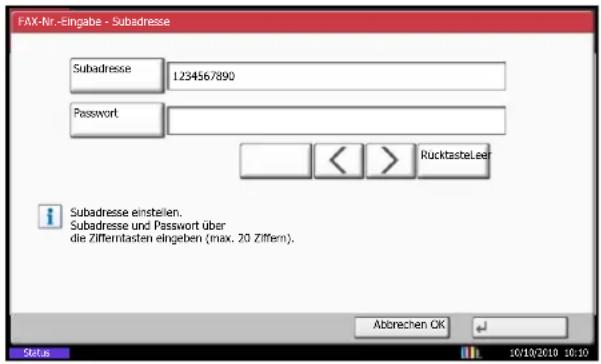Screen dimensions: 601x364
Task: Select the hint text "Subadresse einstellen."
Action: 126,212
